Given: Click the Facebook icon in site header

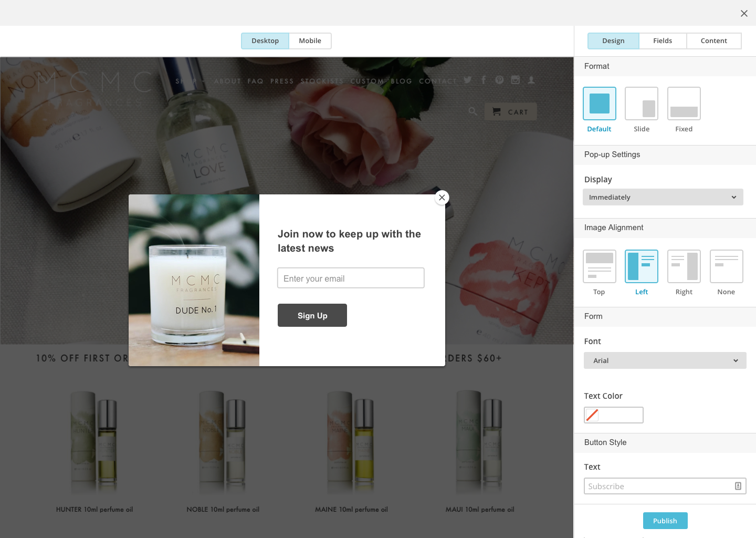Looking at the screenshot, I should tap(484, 80).
